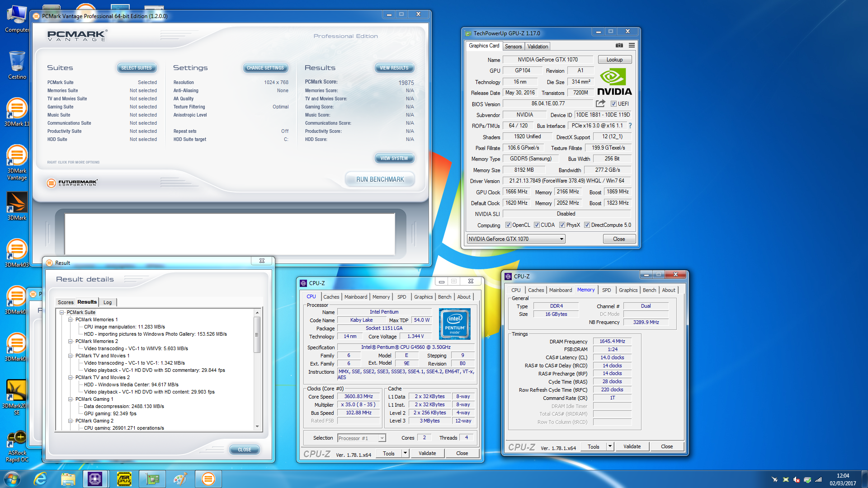Click Result tree scroll down arrow
The height and width of the screenshot is (488, 868).
(257, 426)
